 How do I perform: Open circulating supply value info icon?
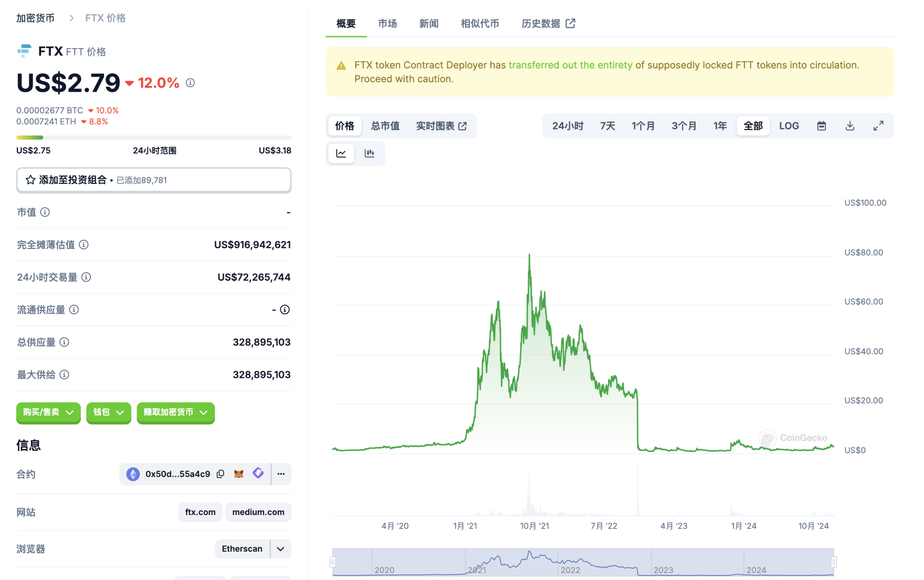(x=285, y=310)
